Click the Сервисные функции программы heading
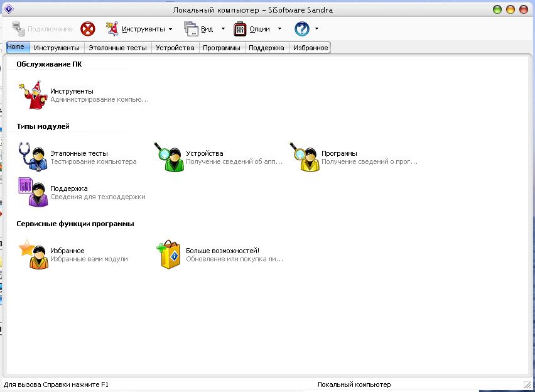This screenshot has height=392, width=535. pos(75,224)
